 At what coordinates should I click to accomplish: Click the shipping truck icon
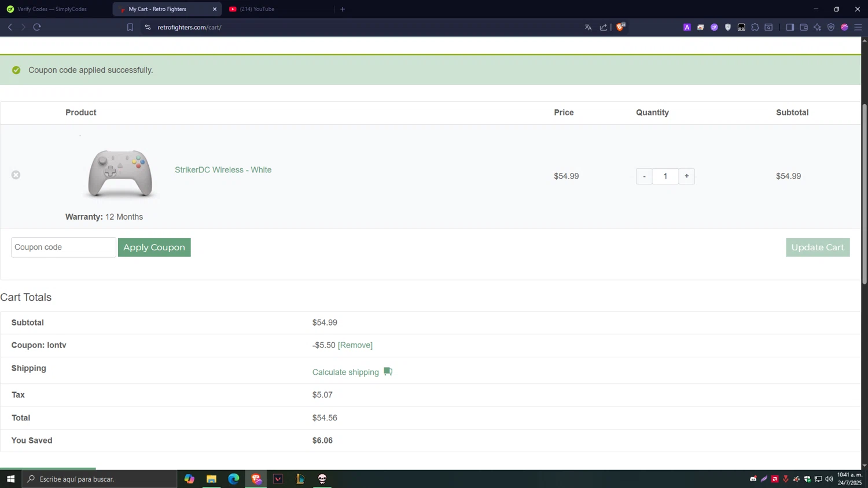[388, 372]
